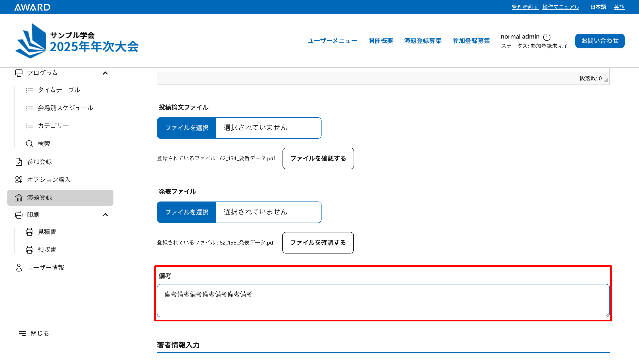
Task: Open the 演題登録募集 nav item
Action: pyautogui.click(x=422, y=41)
